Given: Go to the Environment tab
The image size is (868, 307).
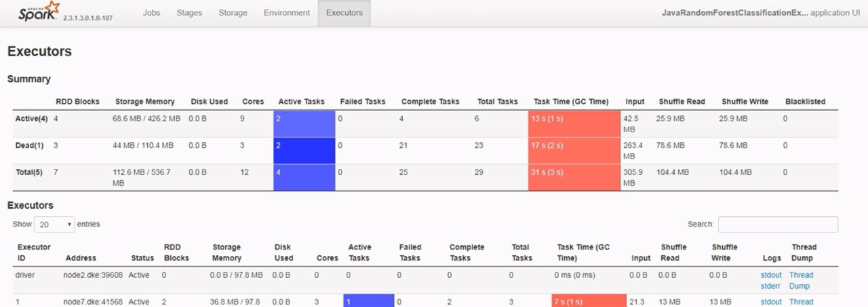Looking at the screenshot, I should pyautogui.click(x=286, y=13).
